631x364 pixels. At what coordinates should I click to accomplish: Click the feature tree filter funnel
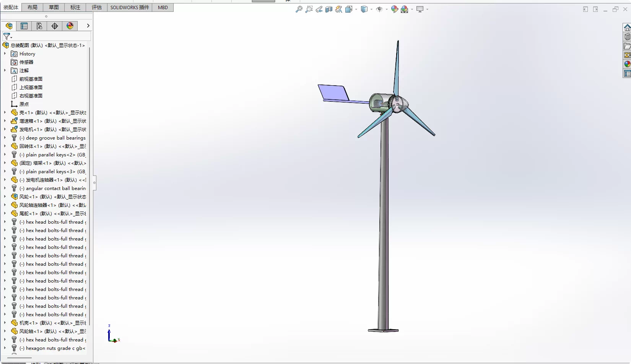click(7, 36)
